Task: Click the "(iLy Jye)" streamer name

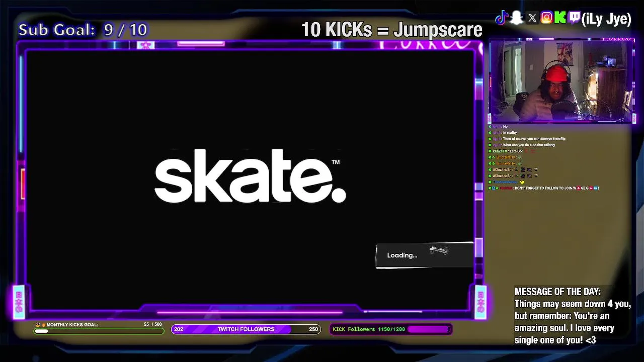Action: click(606, 19)
